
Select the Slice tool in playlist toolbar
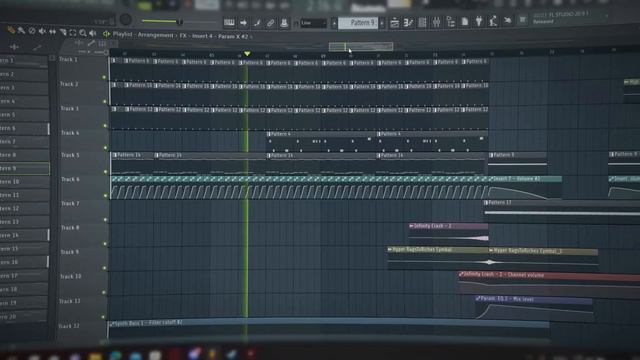(63, 32)
